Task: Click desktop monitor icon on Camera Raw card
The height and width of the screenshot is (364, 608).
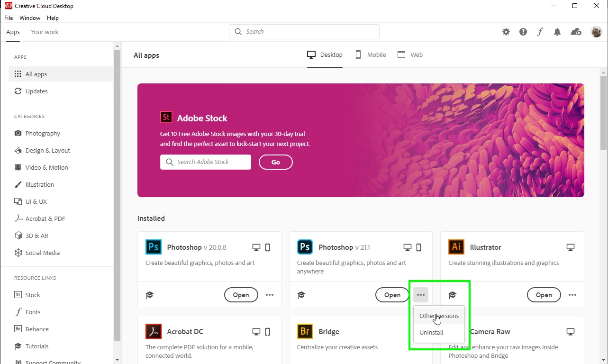Action: click(x=571, y=331)
